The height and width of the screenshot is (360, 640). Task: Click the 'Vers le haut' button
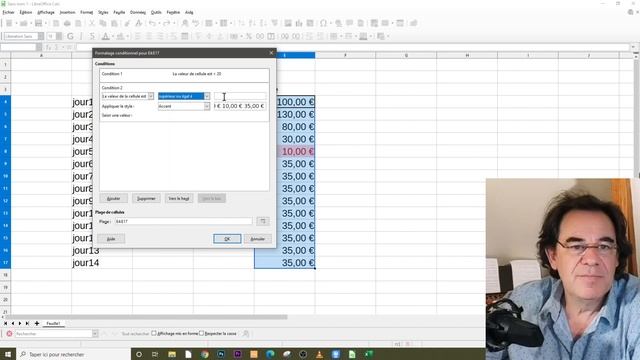pyautogui.click(x=179, y=198)
